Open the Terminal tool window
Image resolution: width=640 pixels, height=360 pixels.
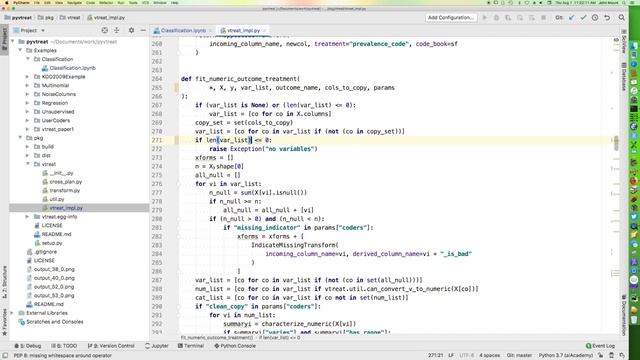click(x=191, y=346)
